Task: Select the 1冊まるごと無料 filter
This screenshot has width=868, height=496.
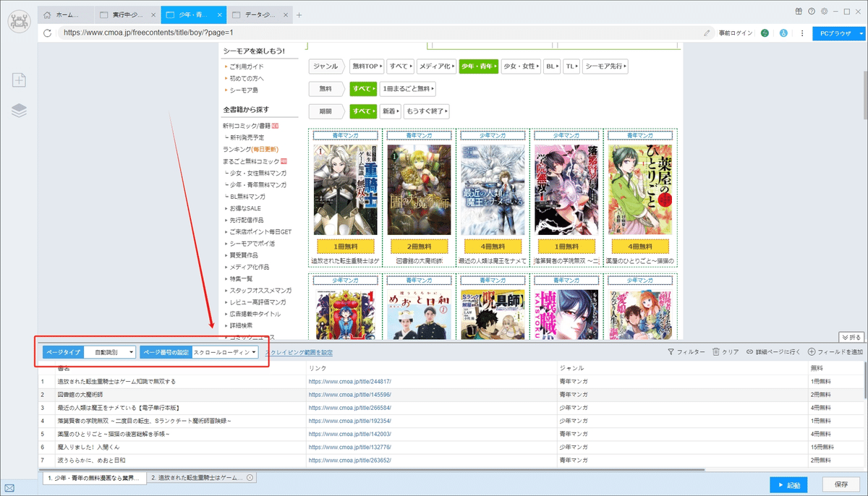Action: click(408, 89)
